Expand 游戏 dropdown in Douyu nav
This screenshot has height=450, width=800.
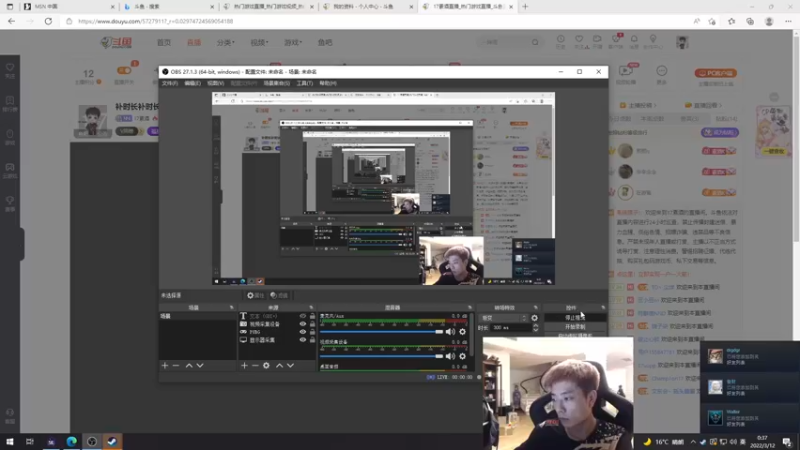click(293, 42)
